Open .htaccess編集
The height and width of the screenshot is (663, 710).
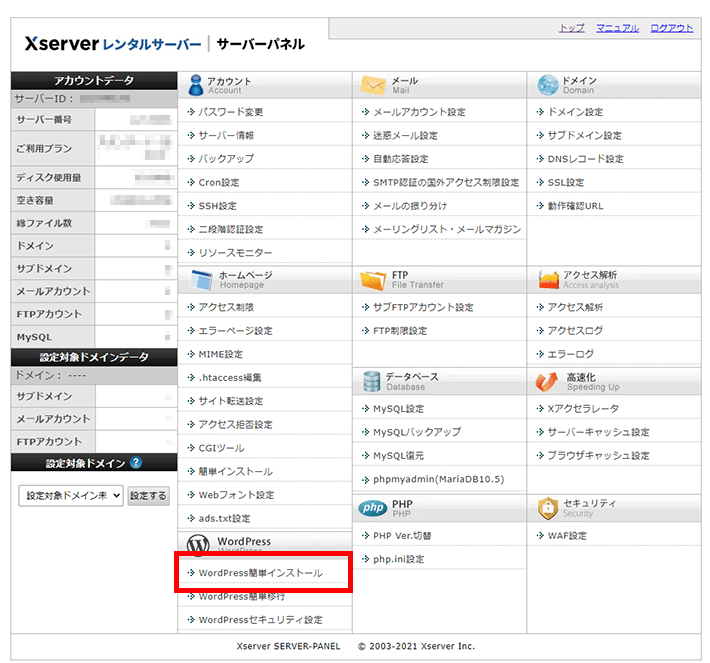click(x=230, y=378)
